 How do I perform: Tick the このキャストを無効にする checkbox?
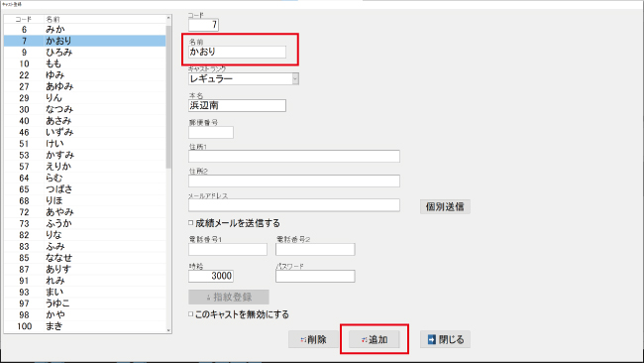(190, 314)
